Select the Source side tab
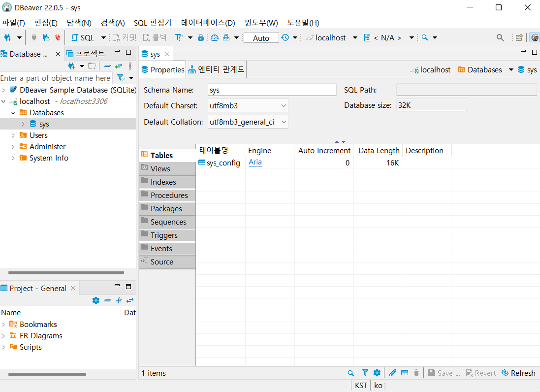The width and height of the screenshot is (540, 392). 167,262
